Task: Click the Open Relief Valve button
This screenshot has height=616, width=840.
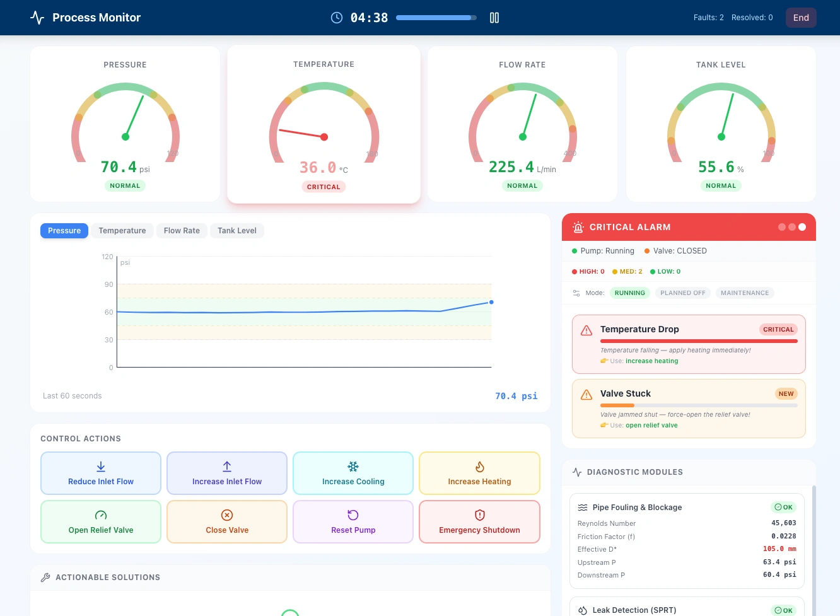Action: coord(101,522)
